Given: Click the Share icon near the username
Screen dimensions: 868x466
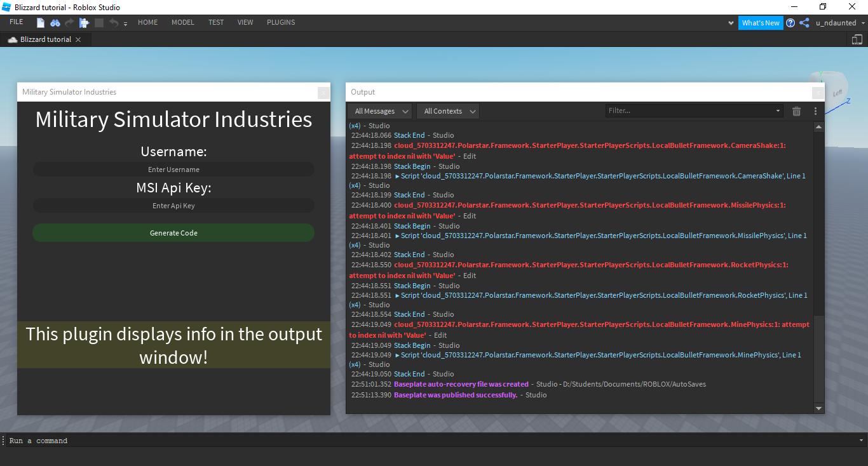Looking at the screenshot, I should pyautogui.click(x=804, y=23).
